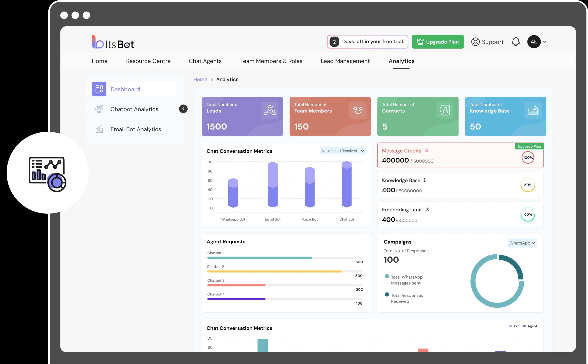Expand the Ak profile menu chevron
588x364 pixels.
click(x=545, y=42)
